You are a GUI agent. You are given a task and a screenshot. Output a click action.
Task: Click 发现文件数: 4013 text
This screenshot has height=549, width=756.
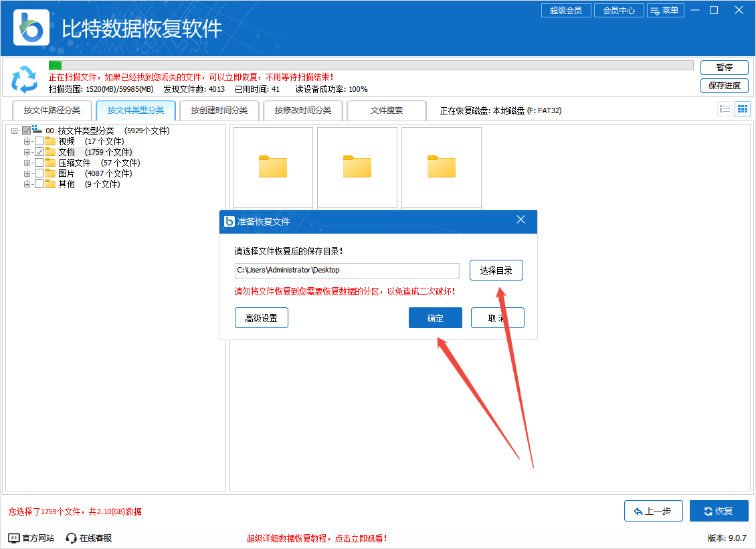point(194,89)
